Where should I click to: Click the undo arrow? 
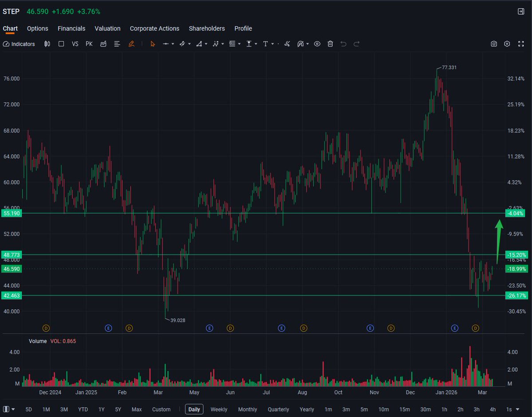tap(343, 44)
